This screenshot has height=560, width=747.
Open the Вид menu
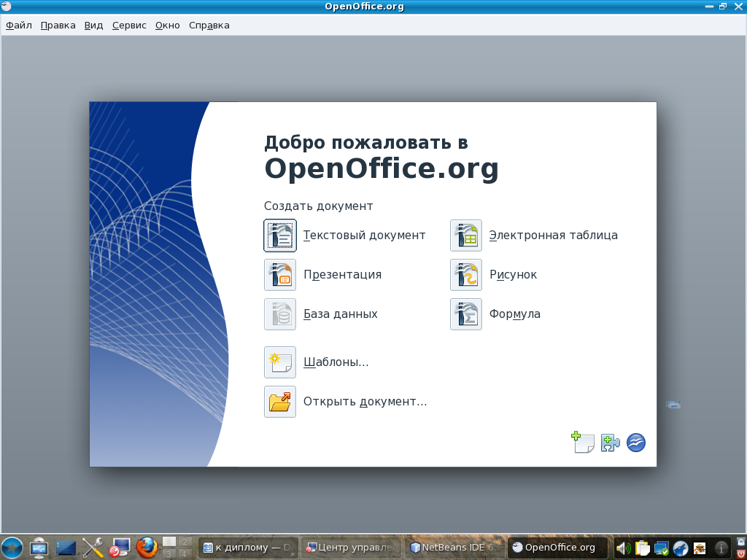[x=94, y=26]
